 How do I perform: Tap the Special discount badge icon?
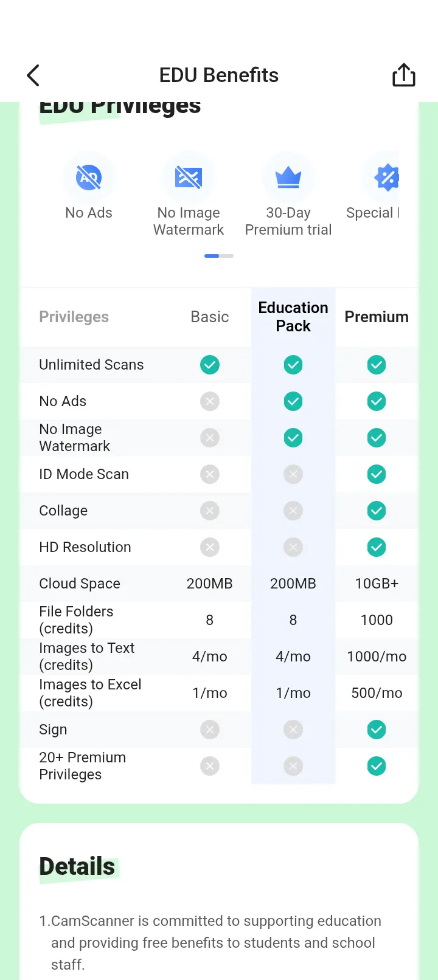pyautogui.click(x=386, y=178)
